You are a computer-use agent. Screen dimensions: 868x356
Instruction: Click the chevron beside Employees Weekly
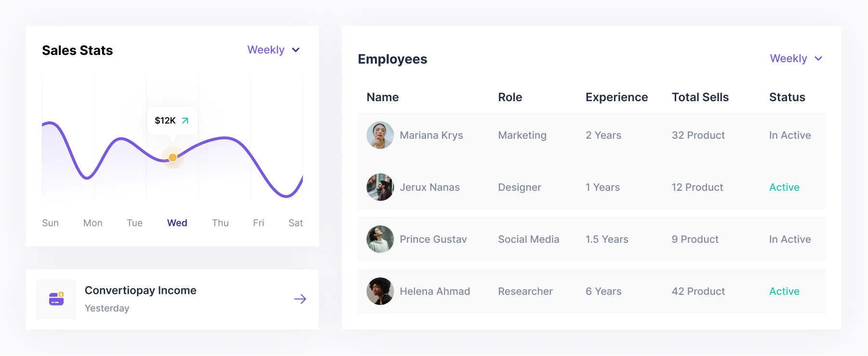click(818, 59)
